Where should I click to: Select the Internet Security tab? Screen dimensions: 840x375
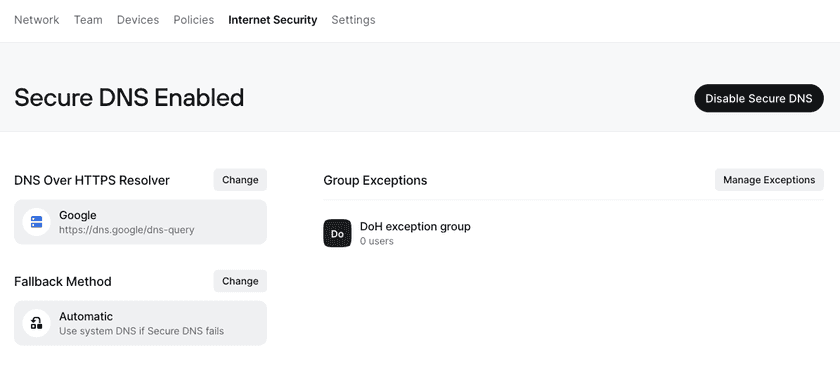point(273,20)
